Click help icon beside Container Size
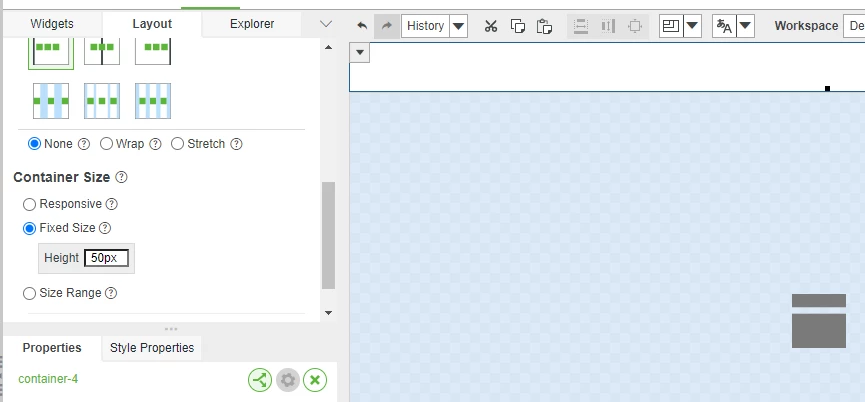Image resolution: width=865 pixels, height=402 pixels. (121, 177)
